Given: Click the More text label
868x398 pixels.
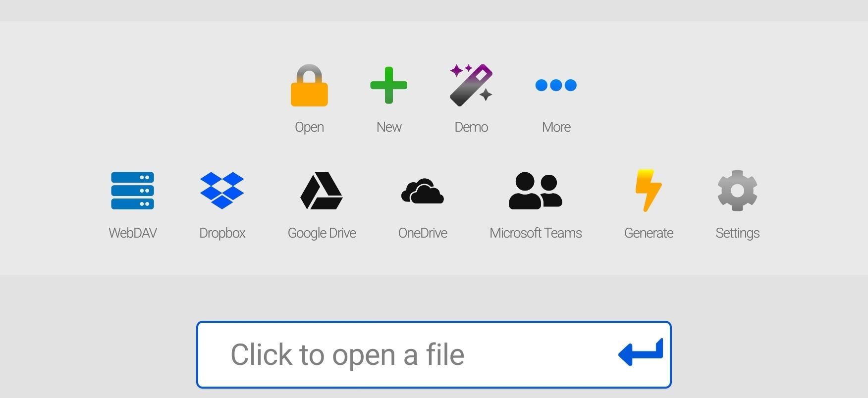Looking at the screenshot, I should point(556,127).
